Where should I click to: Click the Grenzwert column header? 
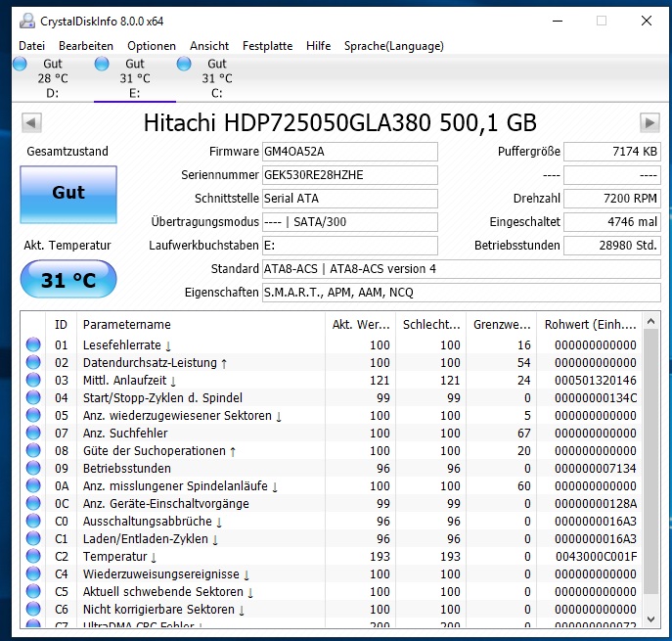coord(502,325)
